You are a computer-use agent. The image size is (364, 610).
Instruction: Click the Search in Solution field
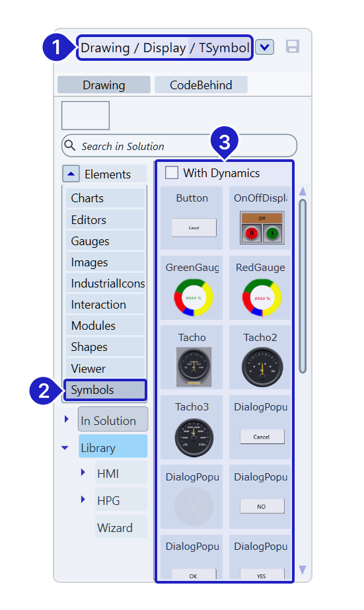[x=179, y=146]
